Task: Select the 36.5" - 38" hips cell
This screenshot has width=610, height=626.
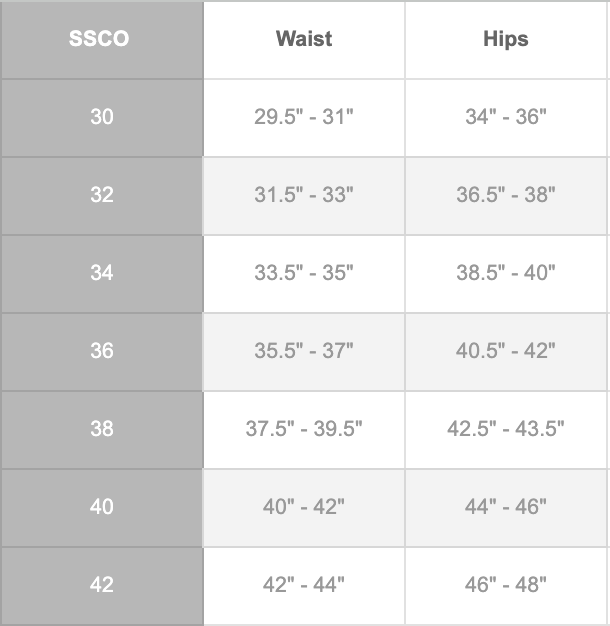Action: click(x=505, y=195)
